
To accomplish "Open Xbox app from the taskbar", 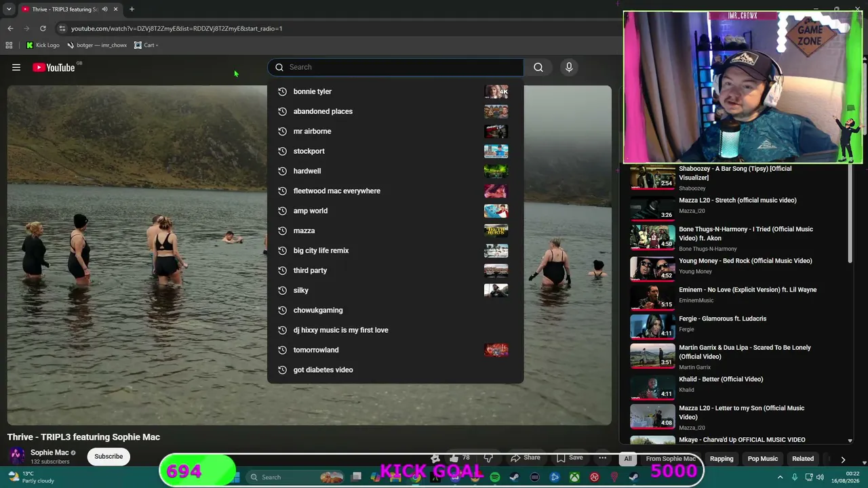I will pyautogui.click(x=574, y=477).
